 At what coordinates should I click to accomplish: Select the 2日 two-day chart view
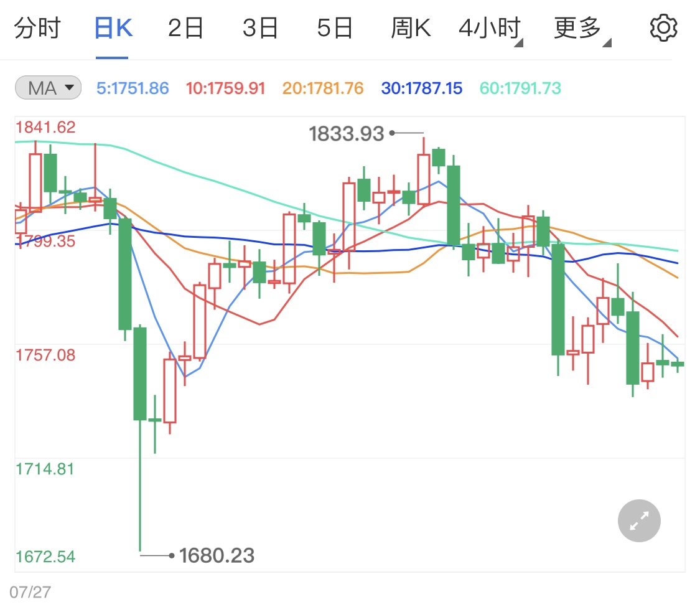(x=184, y=27)
